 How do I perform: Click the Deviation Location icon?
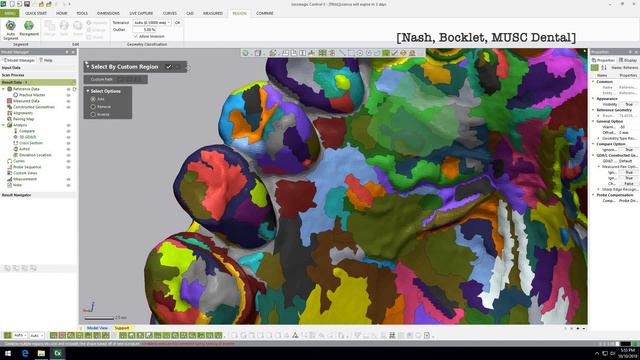pos(16,155)
